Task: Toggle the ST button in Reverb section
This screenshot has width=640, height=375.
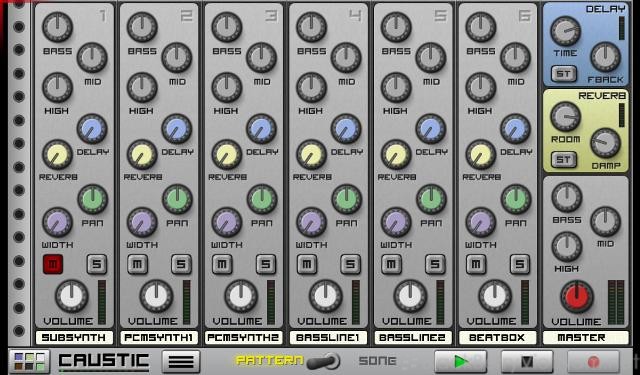Action: (x=564, y=160)
